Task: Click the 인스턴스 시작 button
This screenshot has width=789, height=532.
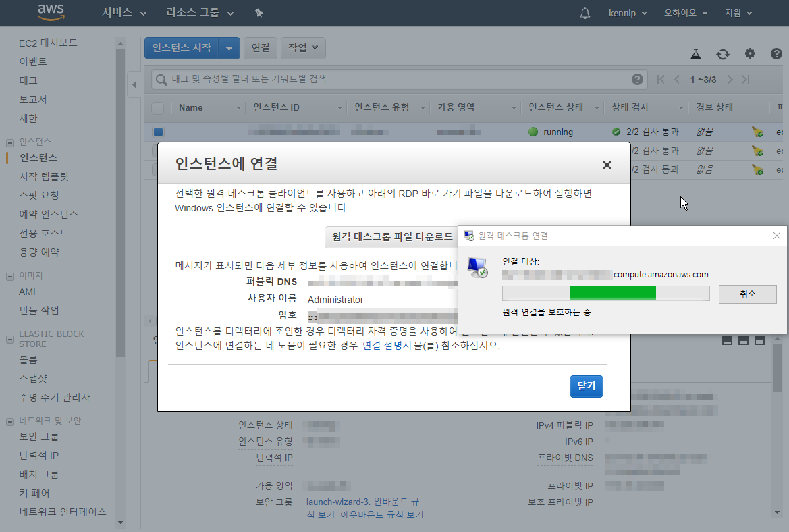Action: click(182, 49)
